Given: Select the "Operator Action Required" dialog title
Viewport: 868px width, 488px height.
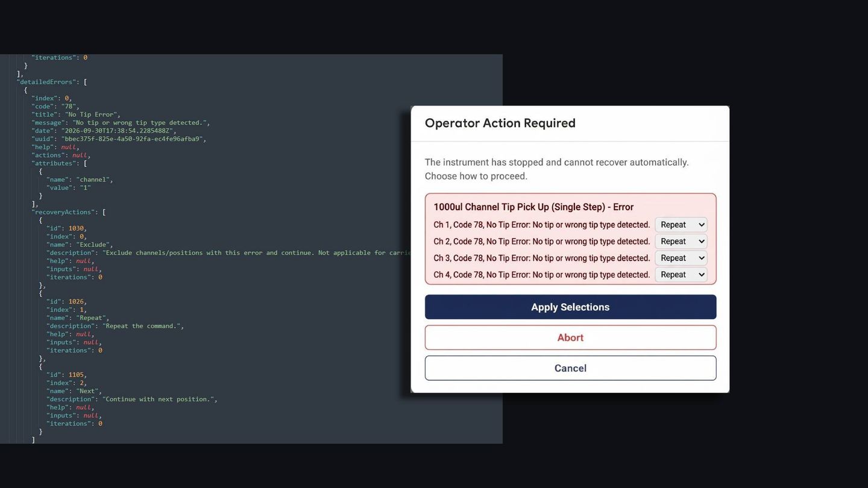Looking at the screenshot, I should click(500, 123).
